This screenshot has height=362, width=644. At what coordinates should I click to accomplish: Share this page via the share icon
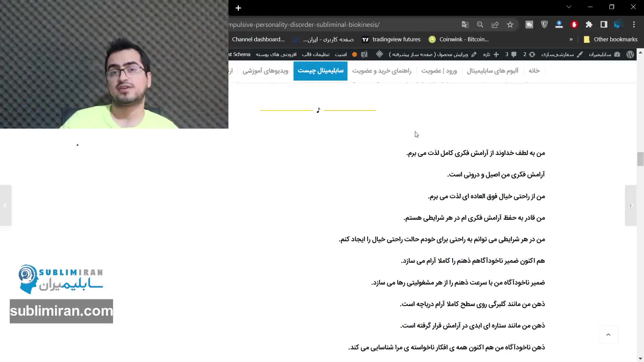click(x=495, y=25)
